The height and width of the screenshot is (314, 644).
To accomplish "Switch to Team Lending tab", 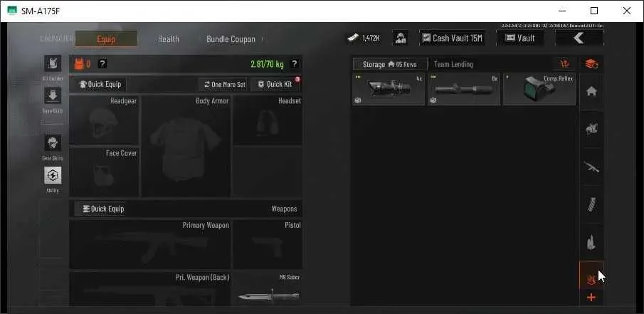I will [x=453, y=64].
